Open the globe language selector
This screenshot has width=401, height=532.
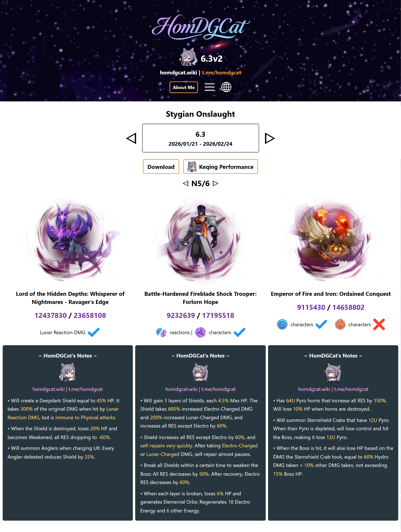[x=226, y=87]
